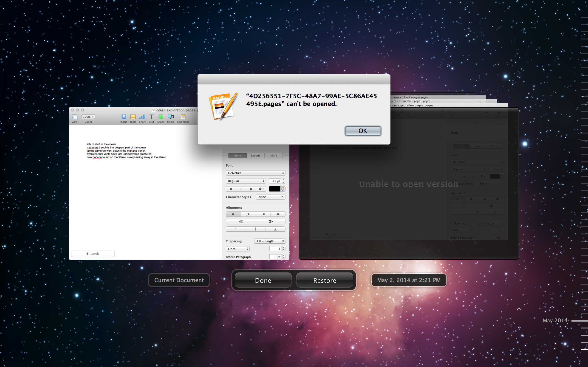Add a Shape from the toolbar

161,117
